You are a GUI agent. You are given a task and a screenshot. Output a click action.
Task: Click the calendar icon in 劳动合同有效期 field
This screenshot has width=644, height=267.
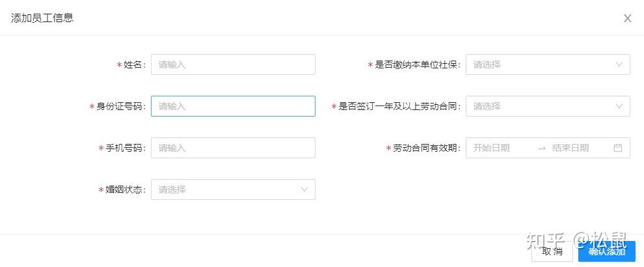pos(617,148)
